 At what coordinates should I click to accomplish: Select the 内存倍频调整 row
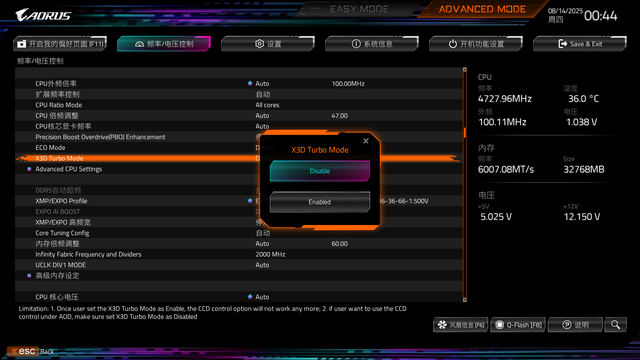pyautogui.click(x=238, y=243)
